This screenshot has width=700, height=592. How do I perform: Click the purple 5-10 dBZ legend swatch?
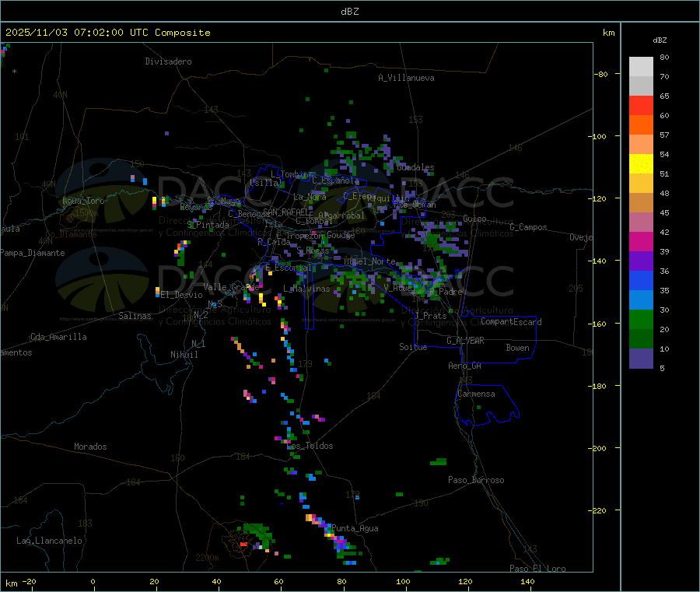click(x=641, y=359)
